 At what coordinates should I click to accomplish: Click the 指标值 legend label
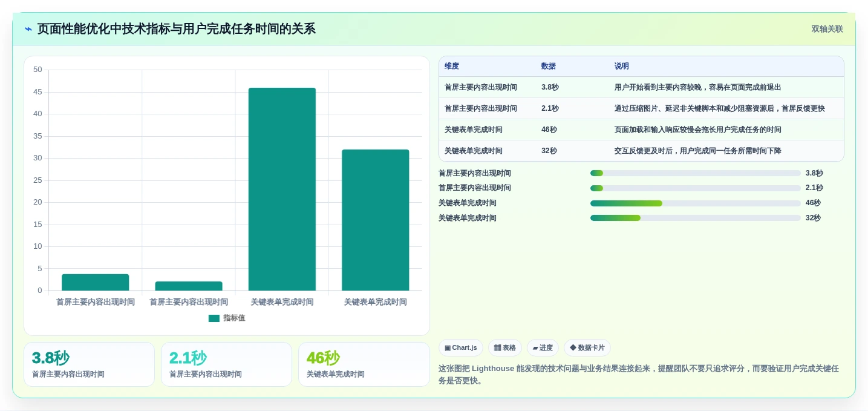(x=234, y=318)
